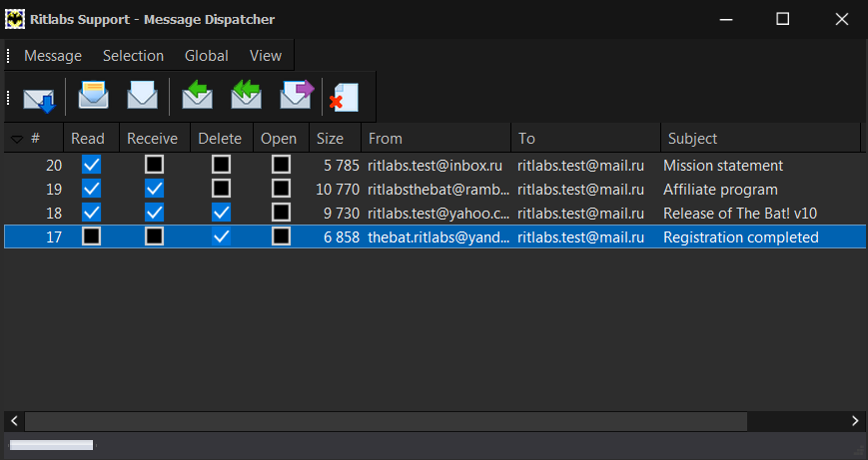Check Delete checkbox for Affiliate program message

pyautogui.click(x=221, y=189)
